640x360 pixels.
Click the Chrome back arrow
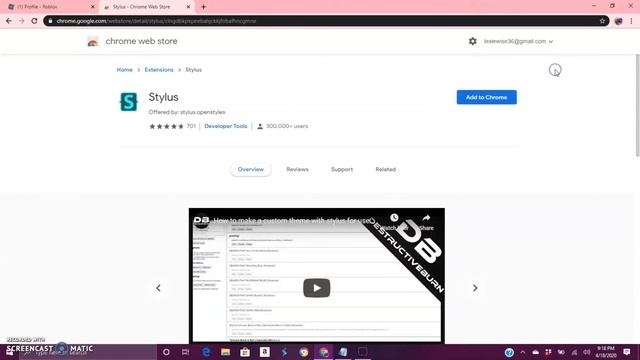click(x=9, y=21)
